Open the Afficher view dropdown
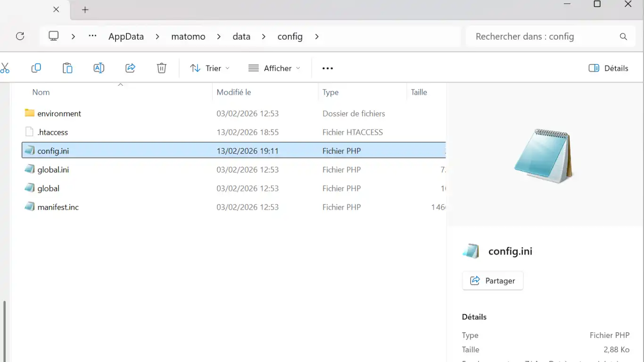The height and width of the screenshot is (362, 644). tap(274, 68)
